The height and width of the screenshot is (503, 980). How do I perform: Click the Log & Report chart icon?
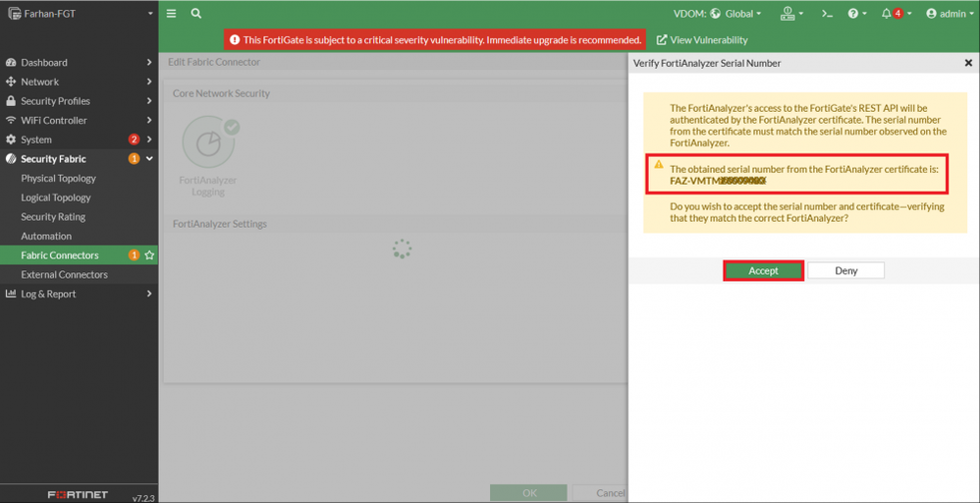click(11, 294)
